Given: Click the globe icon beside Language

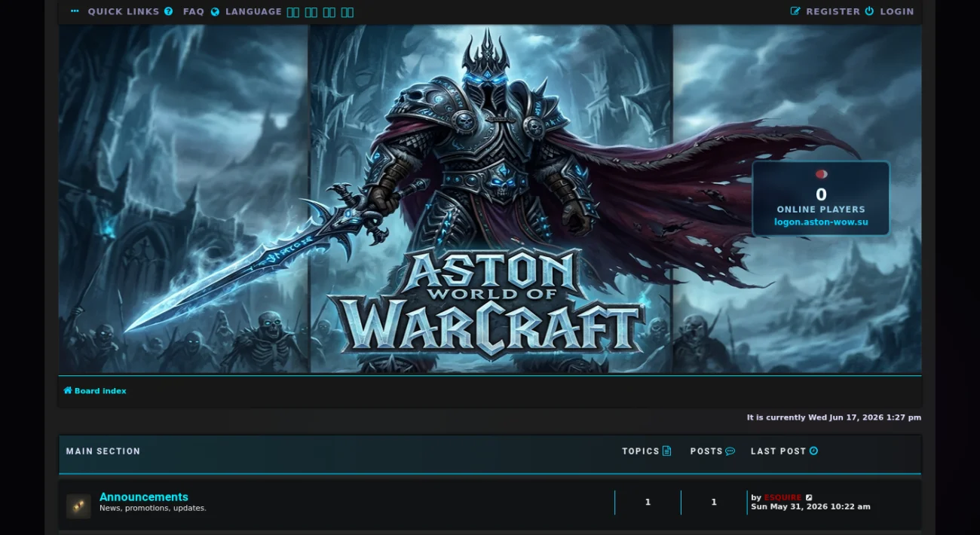Looking at the screenshot, I should click(x=216, y=12).
